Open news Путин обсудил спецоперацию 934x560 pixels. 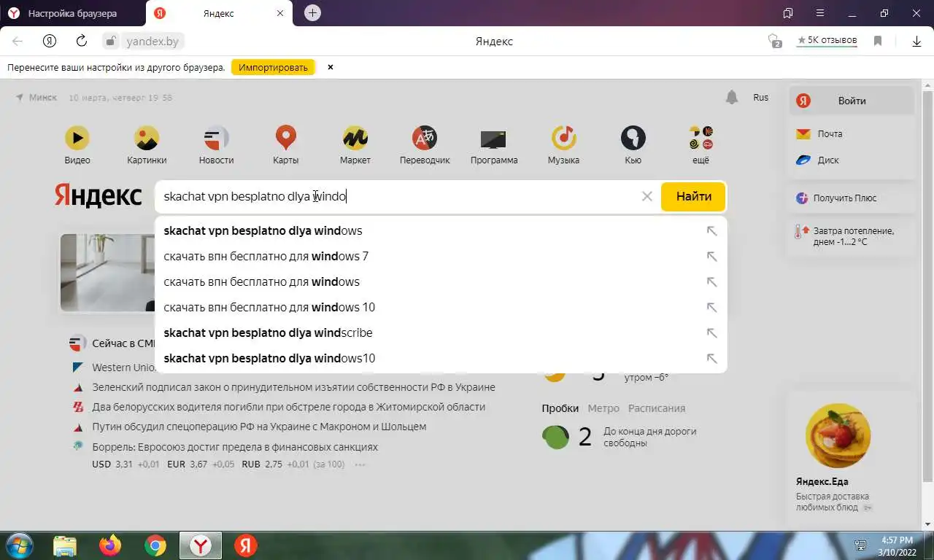(259, 427)
